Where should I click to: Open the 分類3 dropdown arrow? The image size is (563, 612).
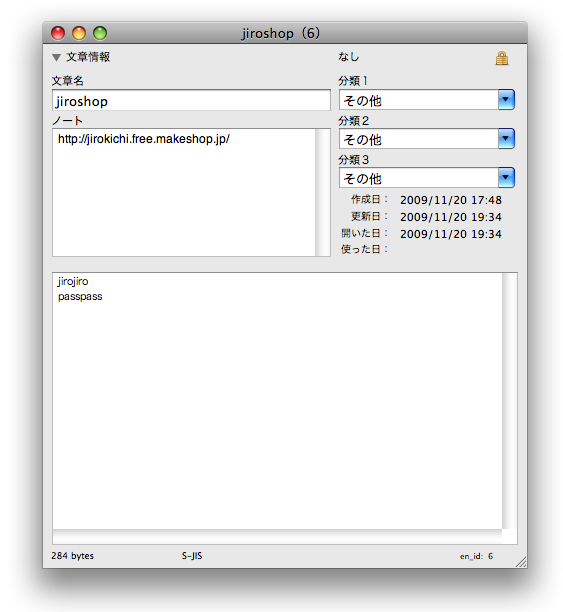point(506,178)
